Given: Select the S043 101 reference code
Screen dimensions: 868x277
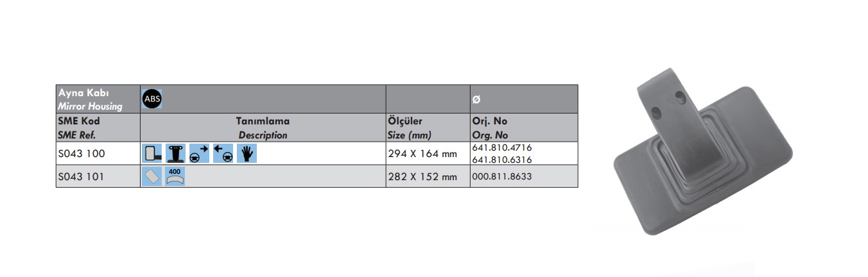Looking at the screenshot, I should (81, 176).
